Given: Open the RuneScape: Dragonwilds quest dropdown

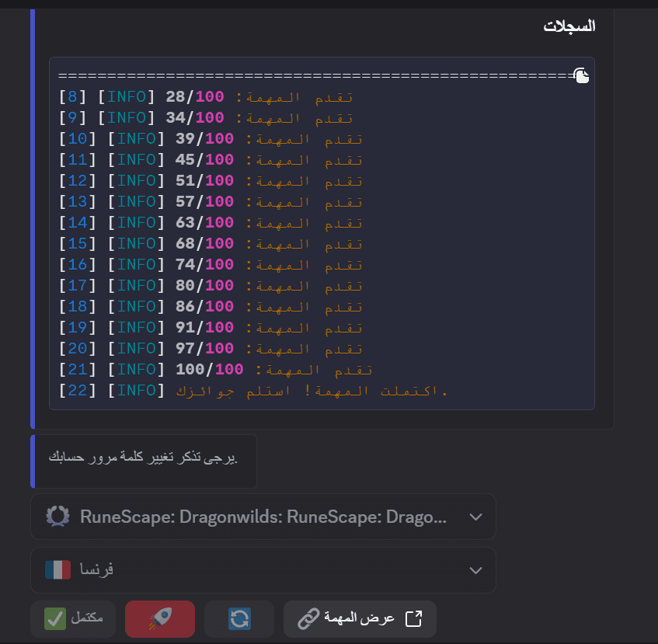Looking at the screenshot, I should tap(263, 517).
